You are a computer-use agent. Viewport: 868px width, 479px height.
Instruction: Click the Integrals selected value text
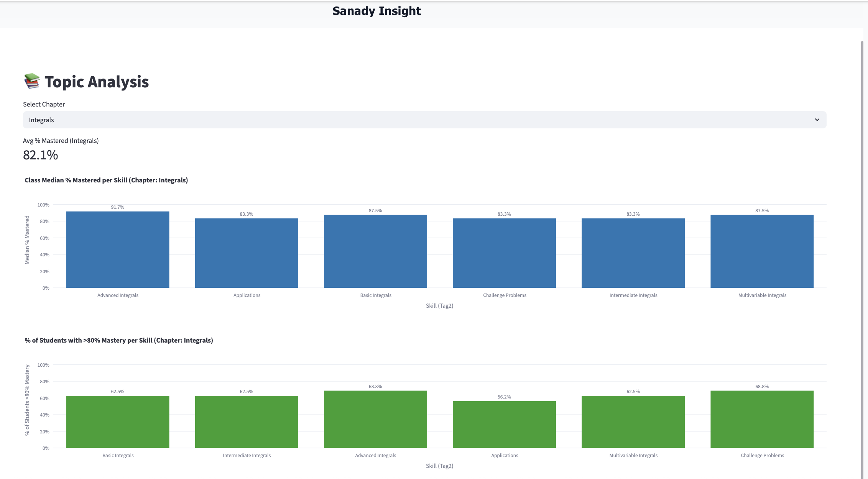41,120
